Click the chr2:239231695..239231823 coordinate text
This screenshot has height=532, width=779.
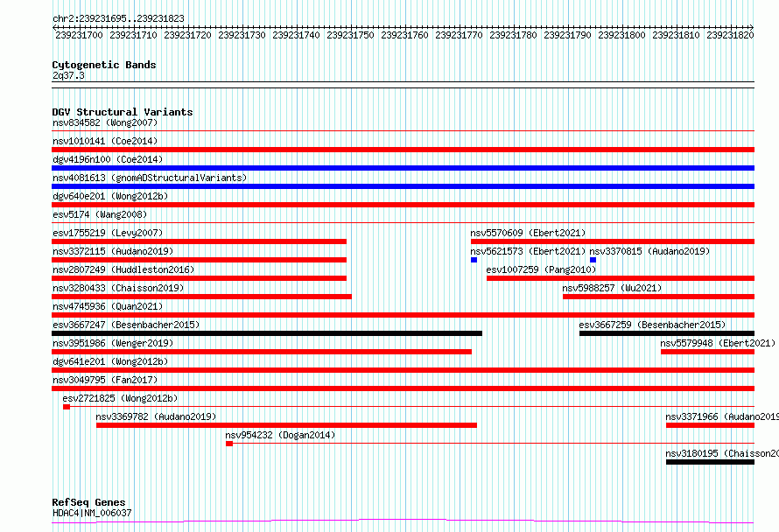pos(118,18)
